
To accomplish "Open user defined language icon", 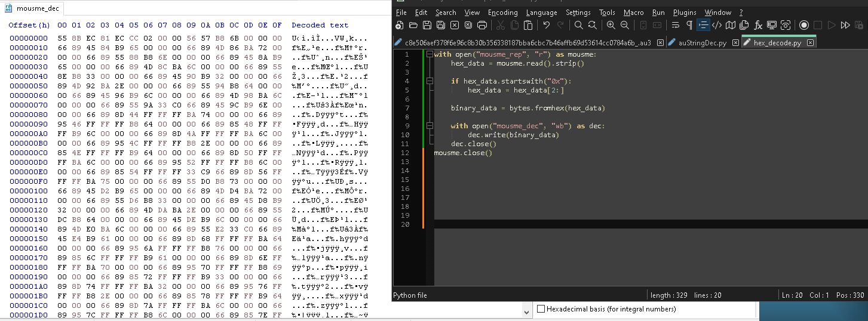I will click(717, 25).
